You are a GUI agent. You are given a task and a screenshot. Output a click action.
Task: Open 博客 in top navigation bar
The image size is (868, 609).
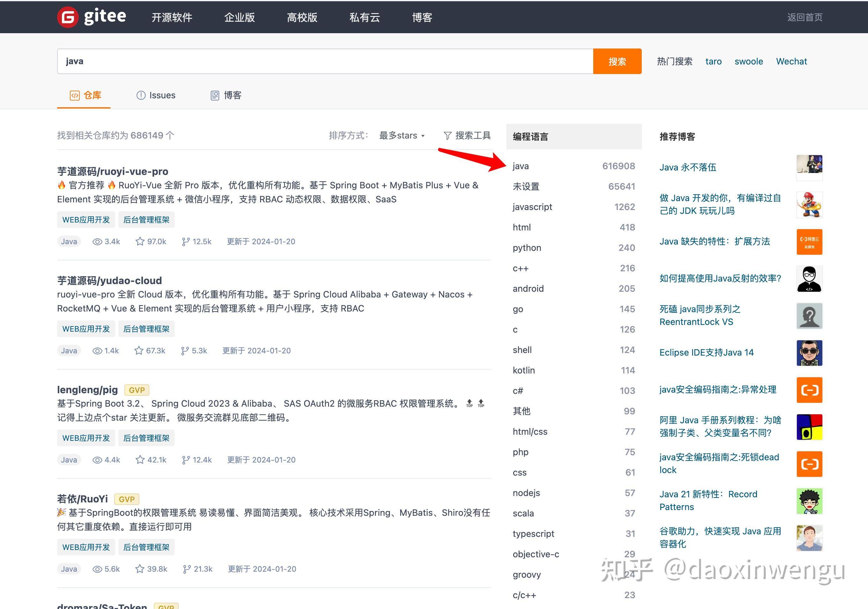click(422, 17)
